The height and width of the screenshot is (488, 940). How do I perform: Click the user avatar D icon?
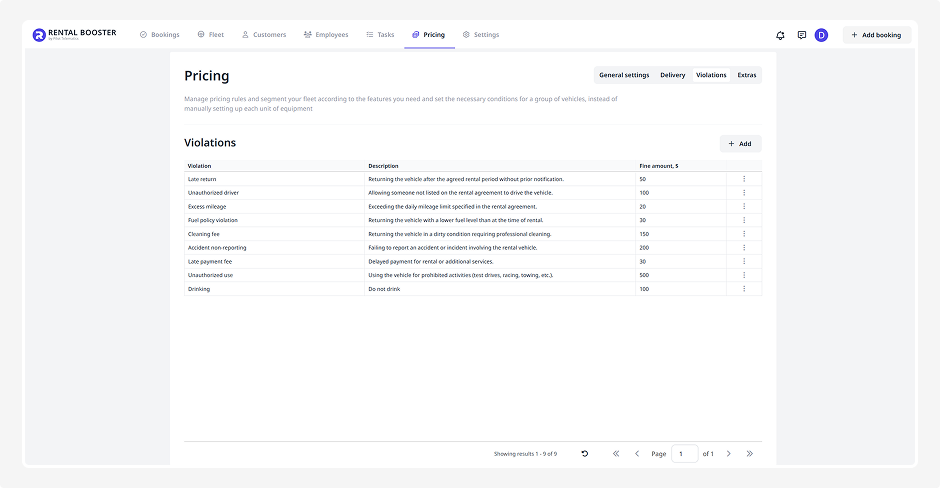[821, 35]
